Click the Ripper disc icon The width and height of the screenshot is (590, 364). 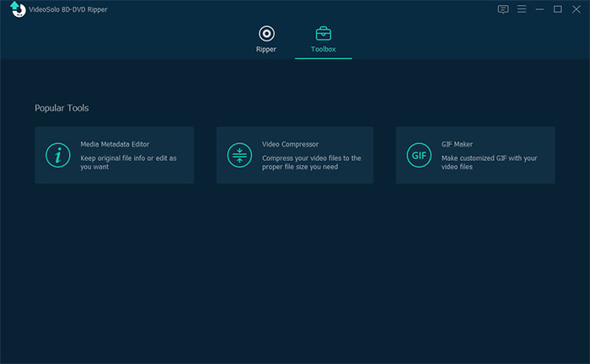coord(266,34)
